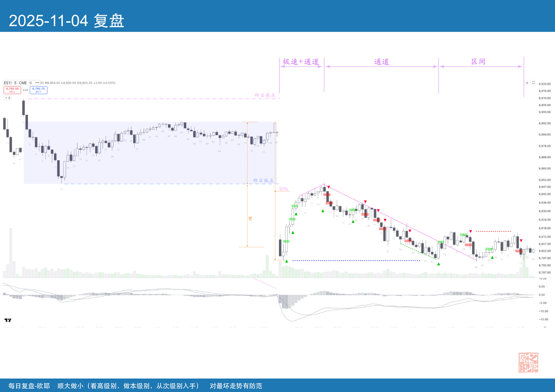This screenshot has width=555, height=392.
Task: Collapse the indicator legend showing 3
Action: tap(7, 98)
